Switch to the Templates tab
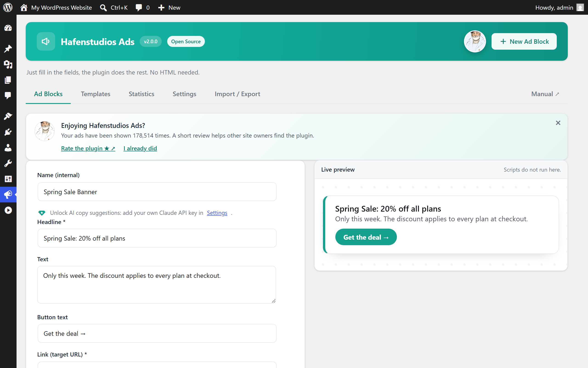The height and width of the screenshot is (368, 588). click(96, 94)
